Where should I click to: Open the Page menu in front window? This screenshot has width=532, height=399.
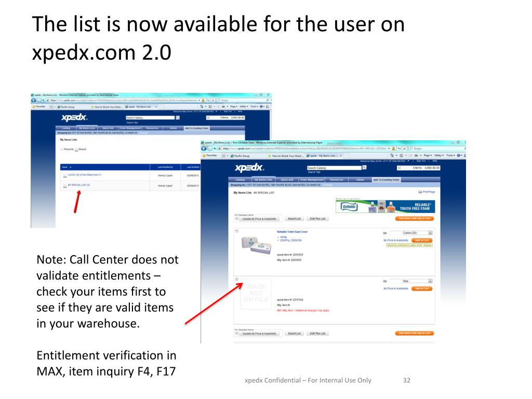428,155
